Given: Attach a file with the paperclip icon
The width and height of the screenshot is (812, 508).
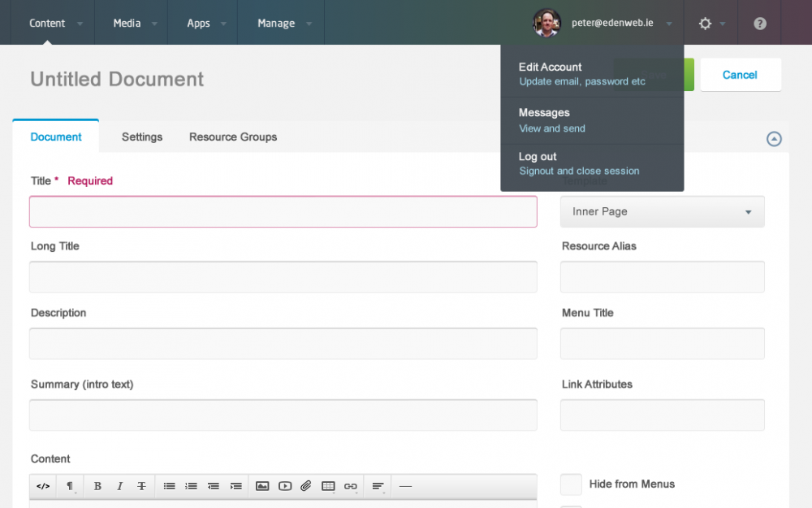Looking at the screenshot, I should pos(306,486).
